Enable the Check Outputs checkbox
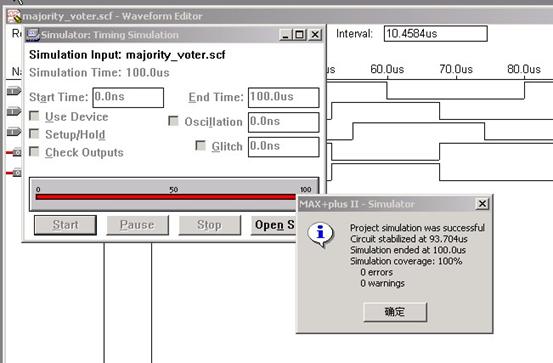This screenshot has width=553, height=363. pos(34,152)
